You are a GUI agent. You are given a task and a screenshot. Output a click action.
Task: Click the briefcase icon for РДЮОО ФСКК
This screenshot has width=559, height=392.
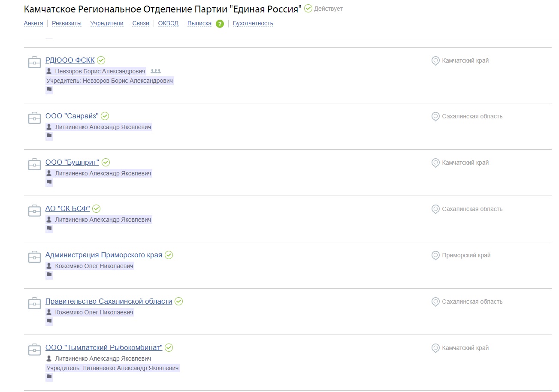tap(34, 62)
